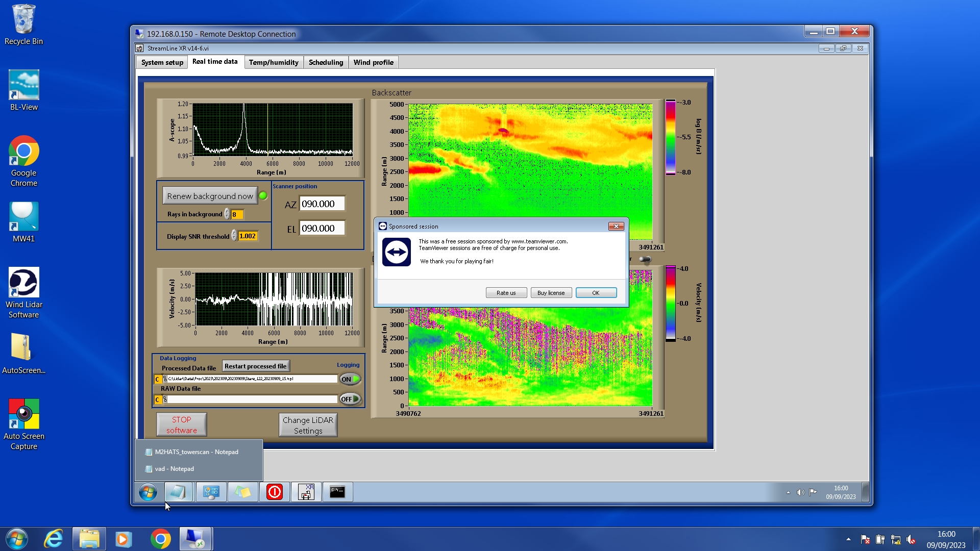This screenshot has width=980, height=551.
Task: Click the Remote Desktop Connection taskbar icon
Action: pos(195,539)
